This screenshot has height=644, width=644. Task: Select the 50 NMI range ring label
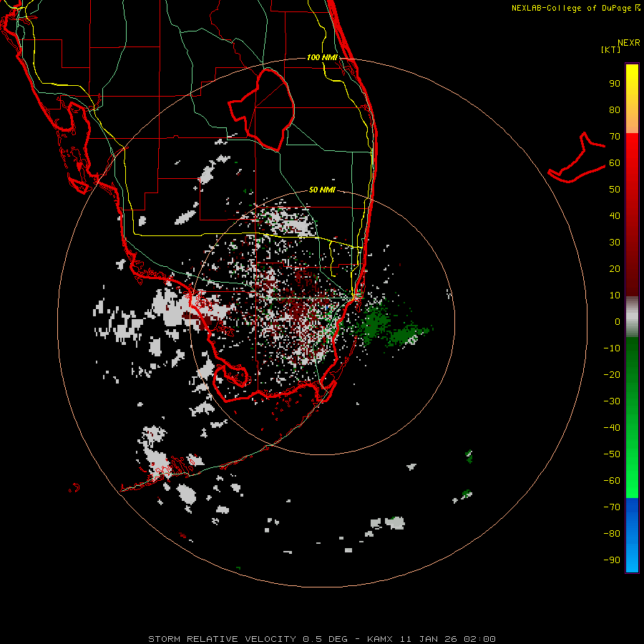322,190
